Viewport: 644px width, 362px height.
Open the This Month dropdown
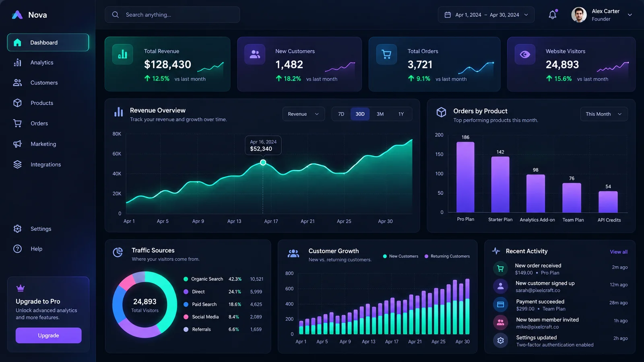[x=604, y=114]
